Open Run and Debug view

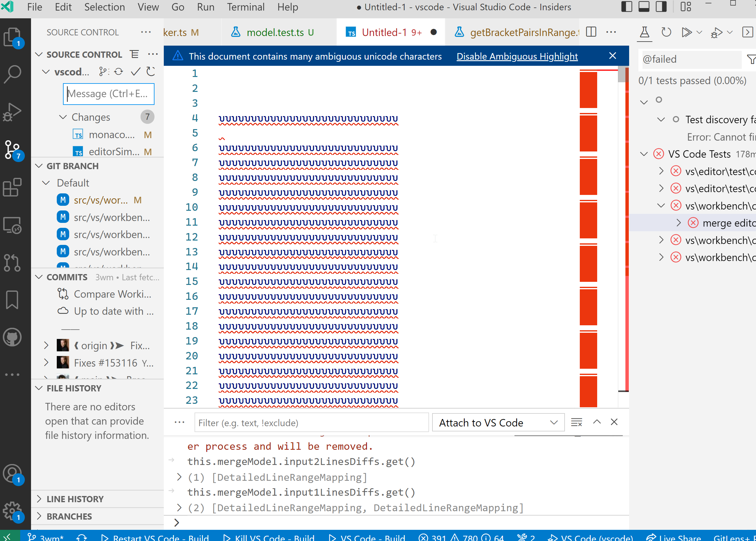pyautogui.click(x=13, y=112)
